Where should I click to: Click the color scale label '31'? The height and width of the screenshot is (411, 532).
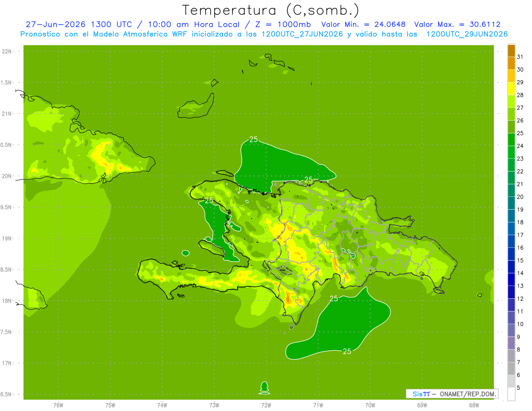coord(520,57)
